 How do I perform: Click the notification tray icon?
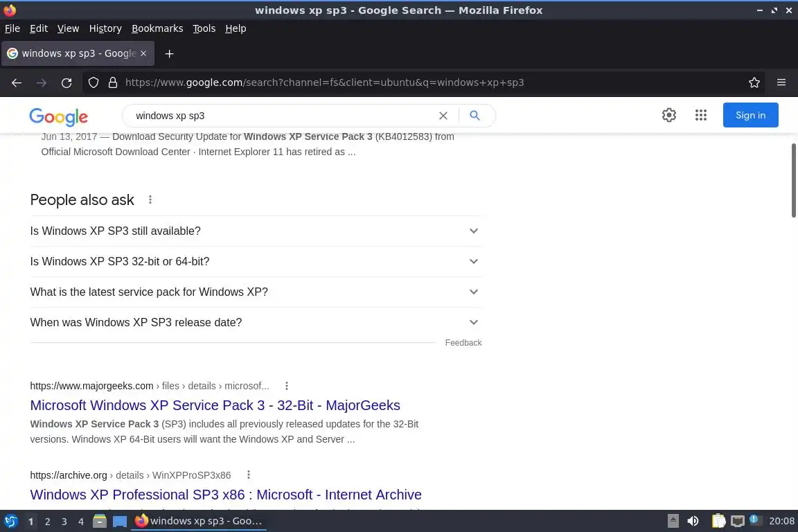pos(756,520)
